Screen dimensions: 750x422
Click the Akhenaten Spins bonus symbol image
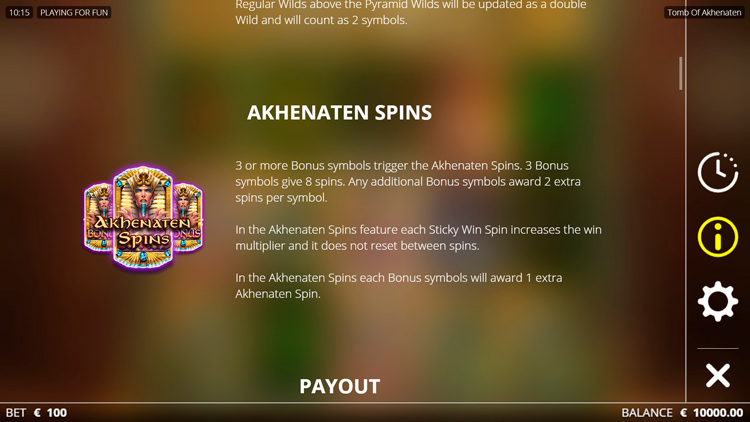143,218
